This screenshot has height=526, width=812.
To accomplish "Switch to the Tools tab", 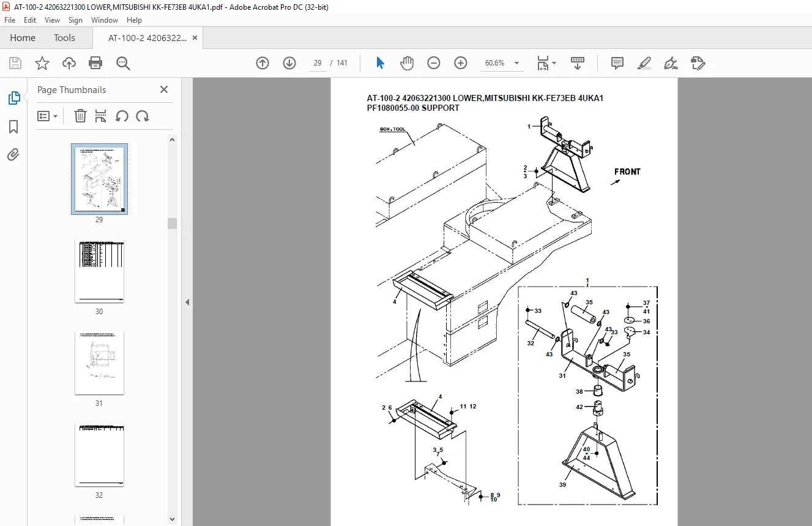I will [x=64, y=38].
